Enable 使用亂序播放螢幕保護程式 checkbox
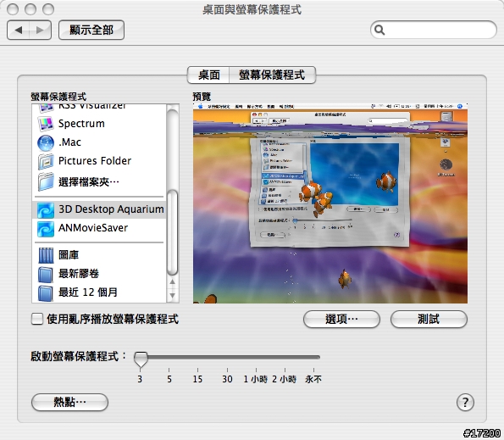 pyautogui.click(x=37, y=319)
